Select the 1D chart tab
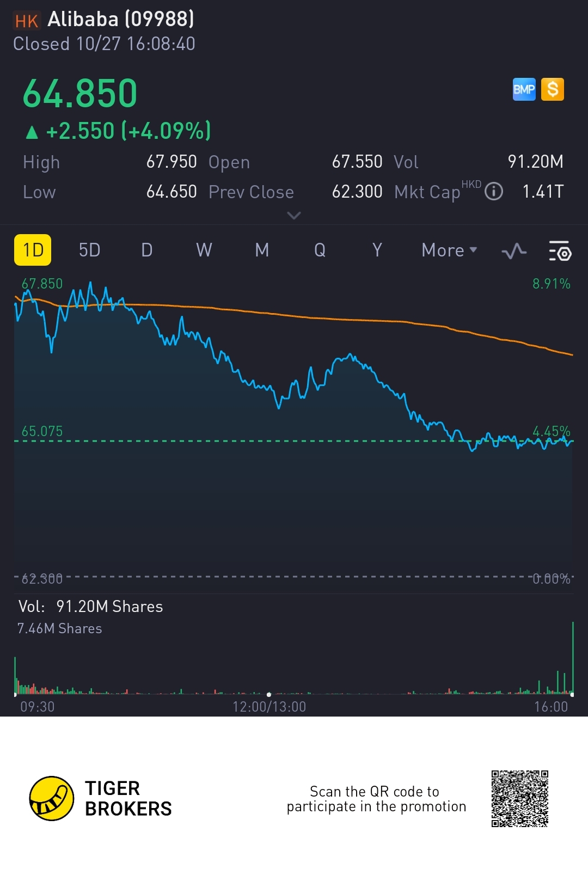The width and height of the screenshot is (588, 881). 33,250
